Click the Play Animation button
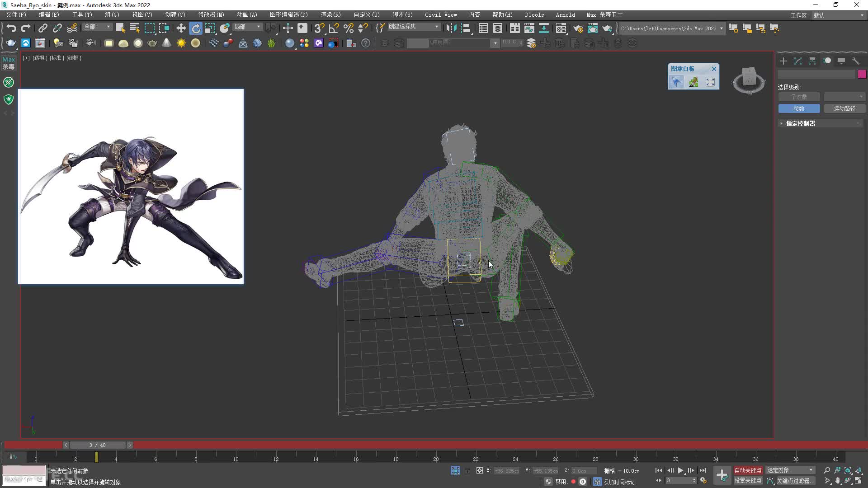868x488 pixels. point(680,470)
